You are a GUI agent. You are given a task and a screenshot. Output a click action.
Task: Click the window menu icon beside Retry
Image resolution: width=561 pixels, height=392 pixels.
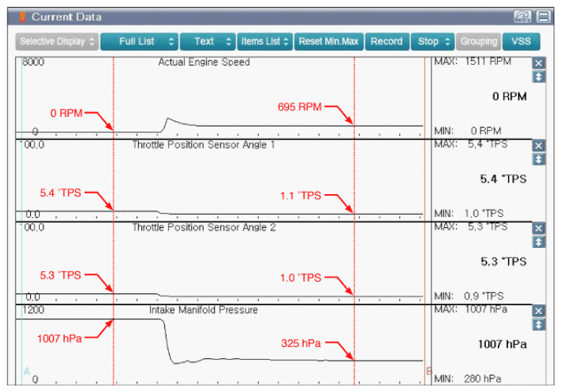pyautogui.click(x=543, y=16)
